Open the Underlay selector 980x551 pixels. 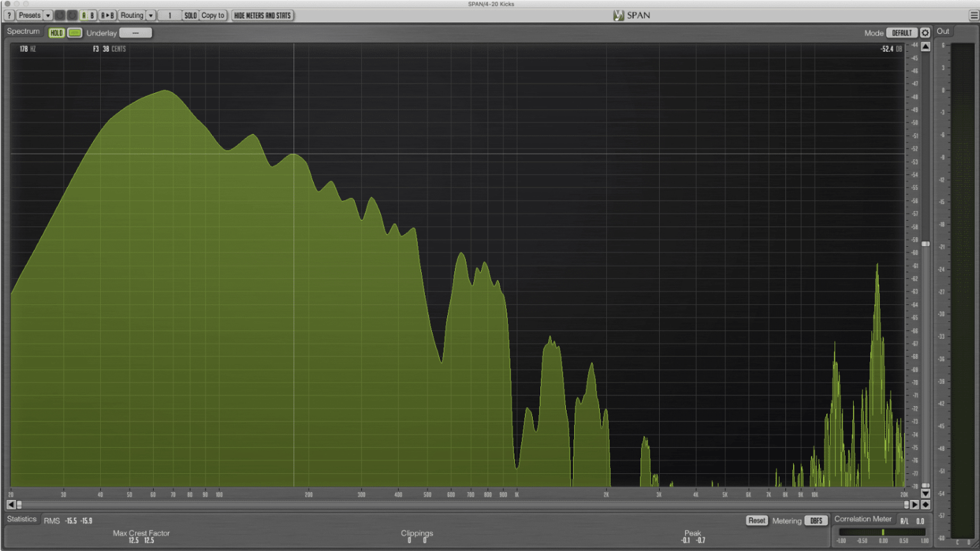pyautogui.click(x=135, y=33)
